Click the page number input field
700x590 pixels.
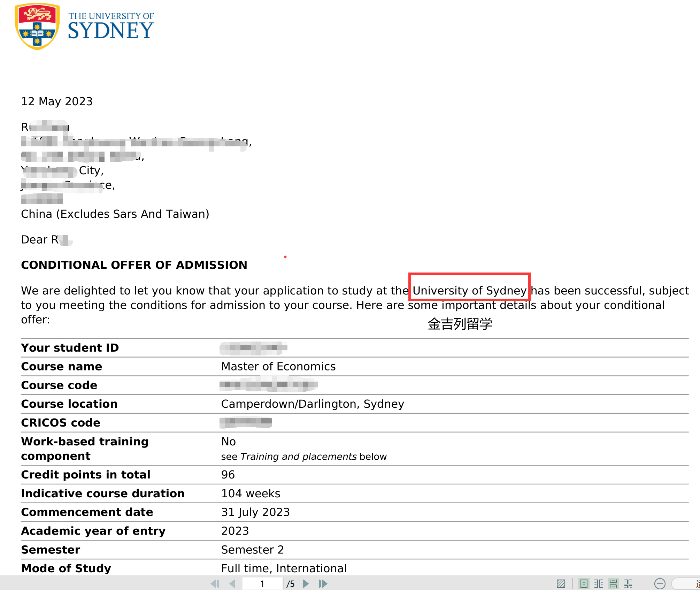262,583
